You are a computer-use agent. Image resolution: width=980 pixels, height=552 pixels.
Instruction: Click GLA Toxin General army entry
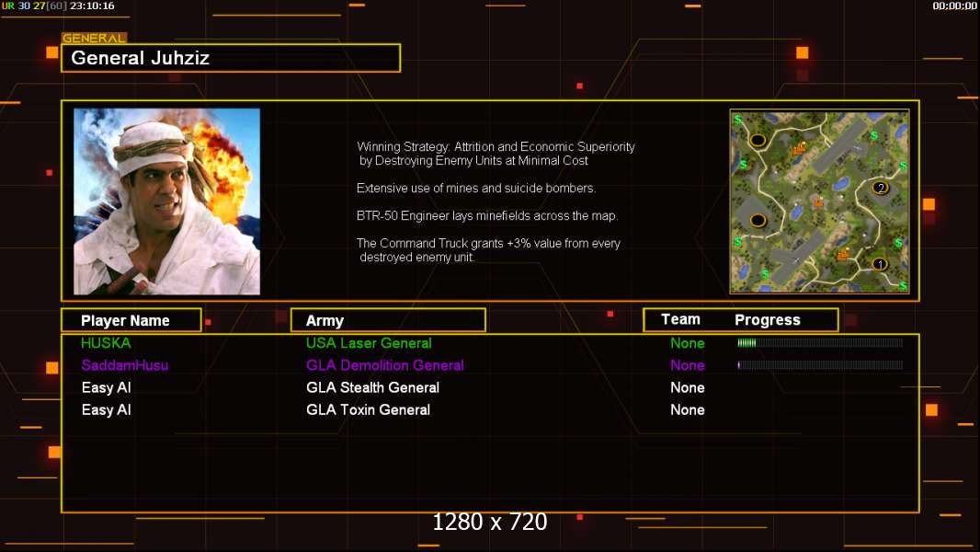tap(368, 410)
